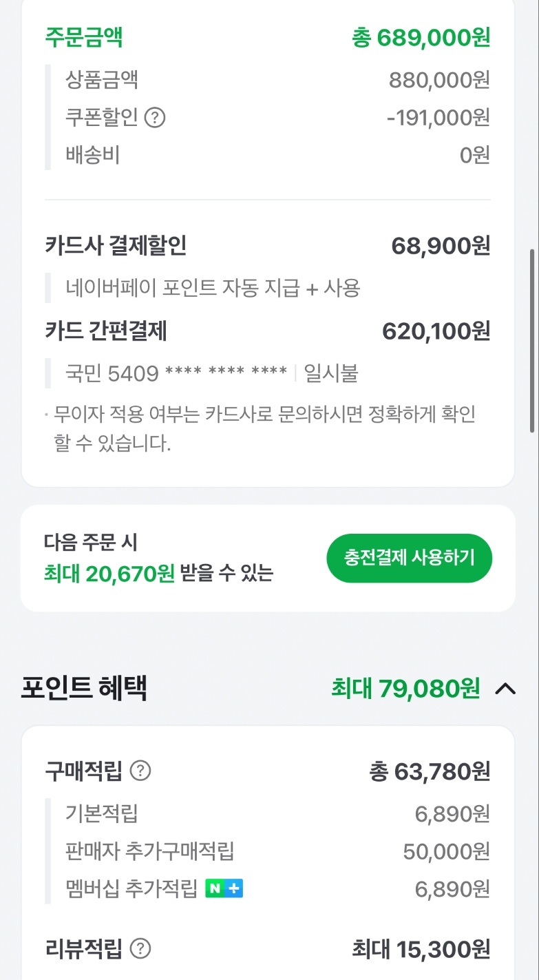This screenshot has width=539, height=980.
Task: Tap the 판매자 추가구매적립 row
Action: (x=150, y=851)
